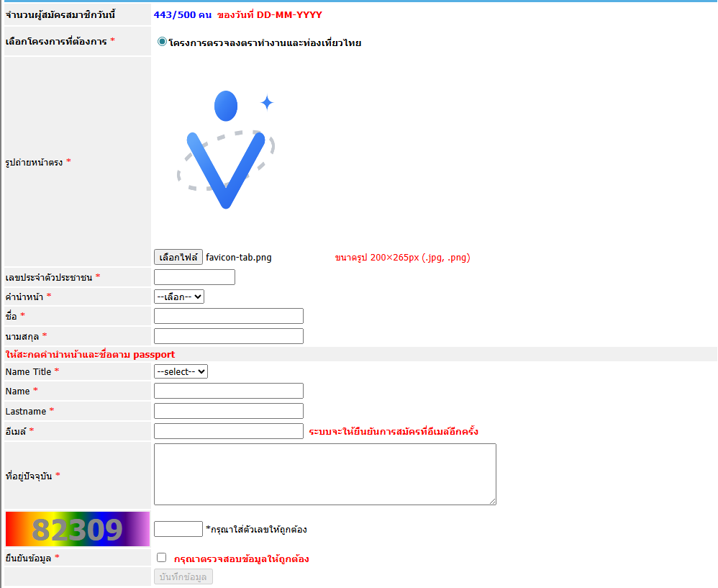
Task: Open the คำนำหน้า --เลือก-- dropdown
Action: coord(179,297)
